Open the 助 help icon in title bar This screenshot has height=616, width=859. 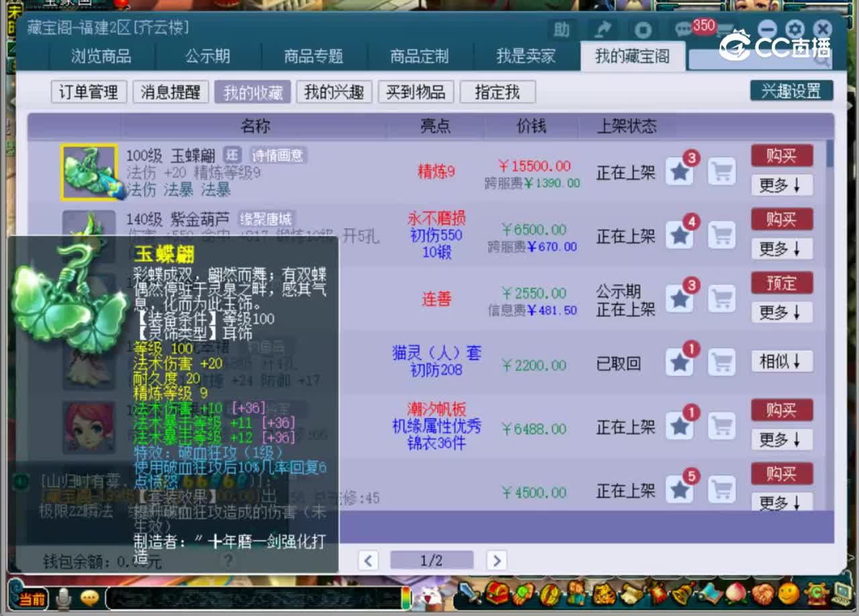pos(562,30)
